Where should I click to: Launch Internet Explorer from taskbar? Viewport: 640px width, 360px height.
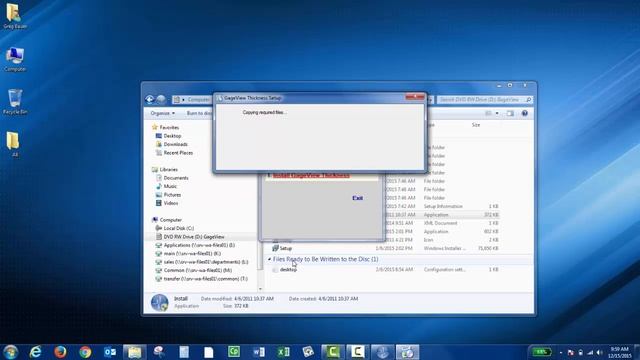pos(36,352)
